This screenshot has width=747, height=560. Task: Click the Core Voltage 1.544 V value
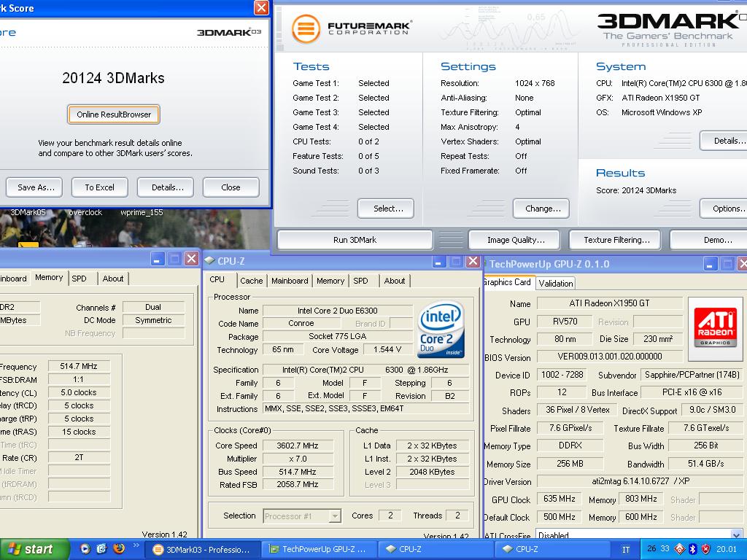(x=387, y=349)
